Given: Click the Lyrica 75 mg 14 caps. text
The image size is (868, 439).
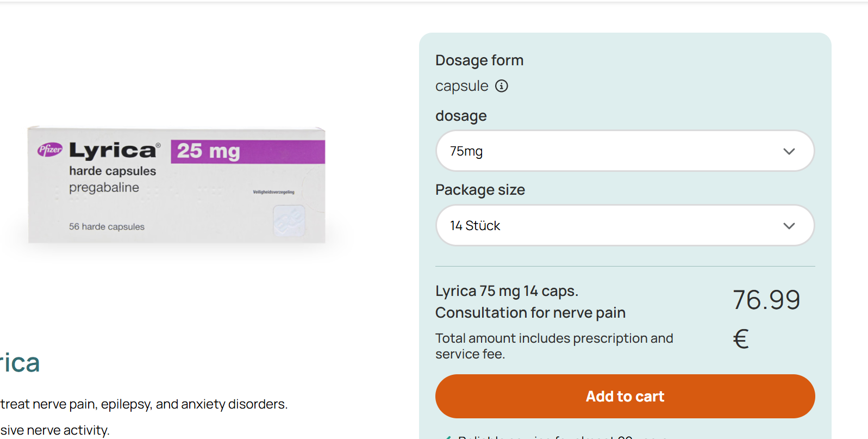Looking at the screenshot, I should click(507, 291).
